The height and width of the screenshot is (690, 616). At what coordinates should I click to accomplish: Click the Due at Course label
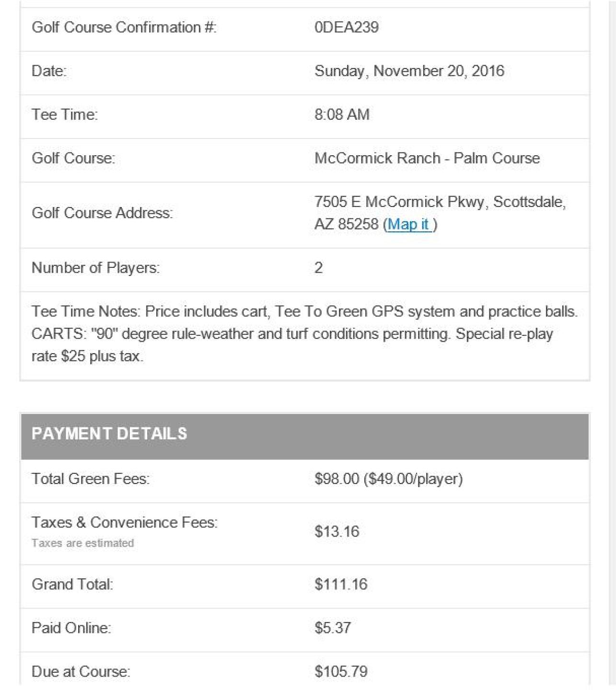click(81, 671)
